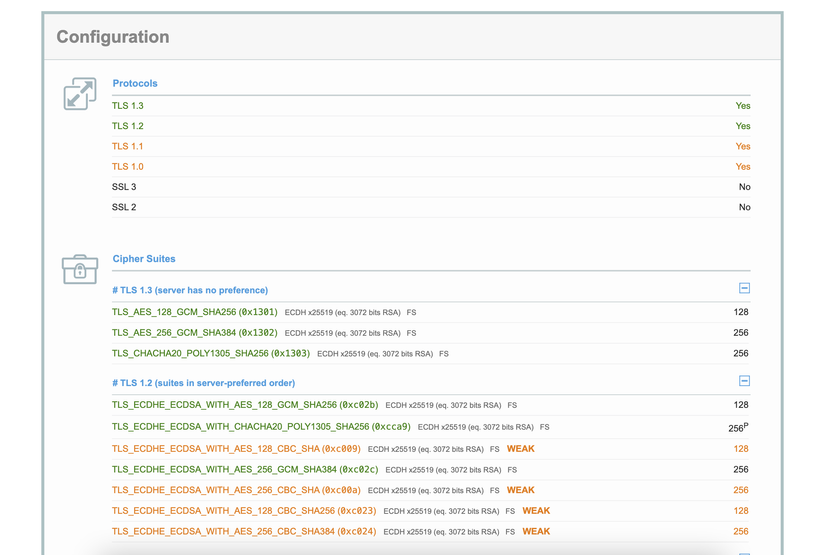
Task: Select TLS_ECDHE_ECDSA_WITH_AES_256_CBC_SHA384 (0xc024) suite name
Action: point(244,531)
